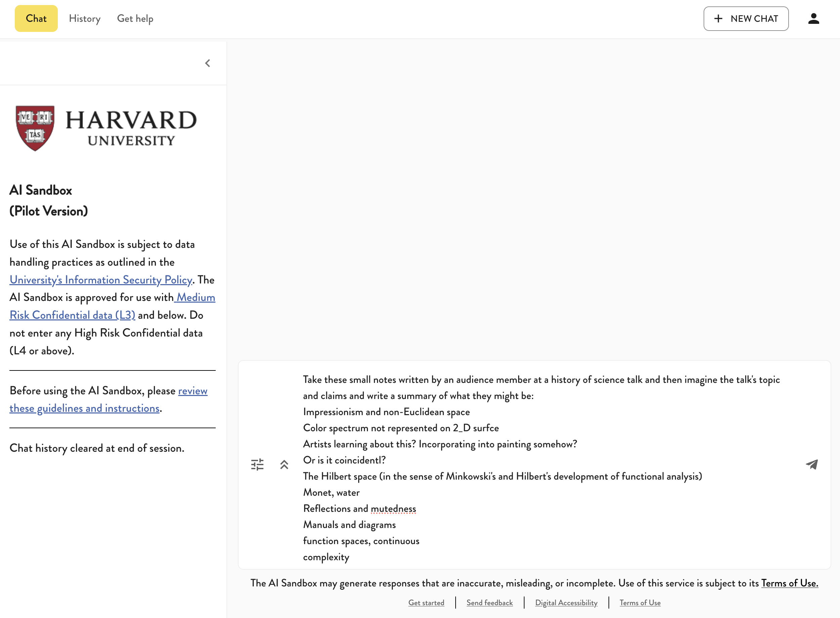Click the send message paper plane icon
This screenshot has height=618, width=840.
[x=811, y=464]
